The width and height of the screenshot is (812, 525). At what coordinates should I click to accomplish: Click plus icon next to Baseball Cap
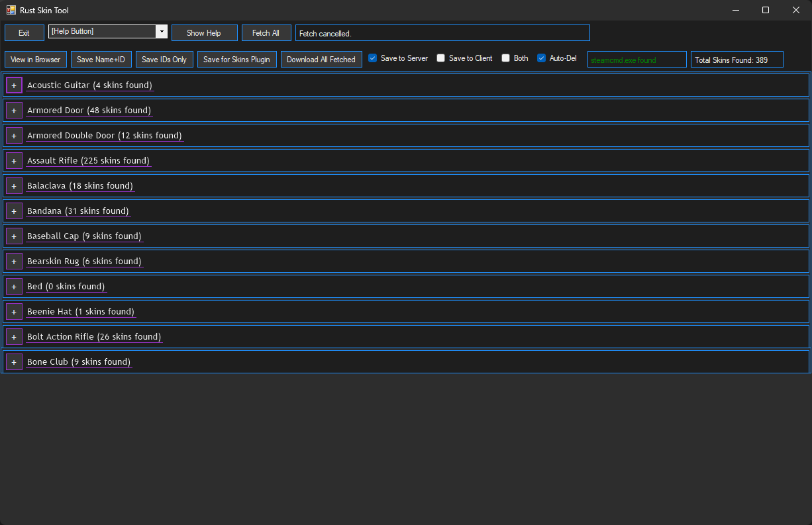14,236
